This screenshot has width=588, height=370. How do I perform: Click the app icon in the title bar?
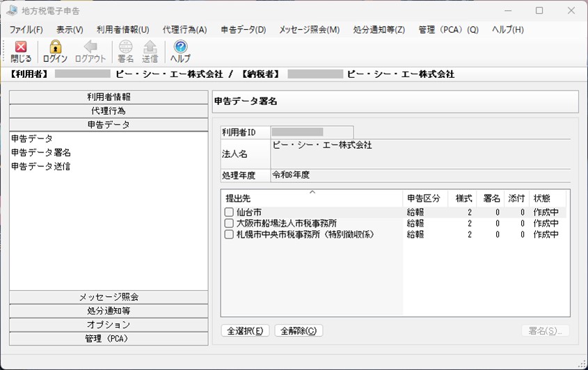click(x=12, y=10)
